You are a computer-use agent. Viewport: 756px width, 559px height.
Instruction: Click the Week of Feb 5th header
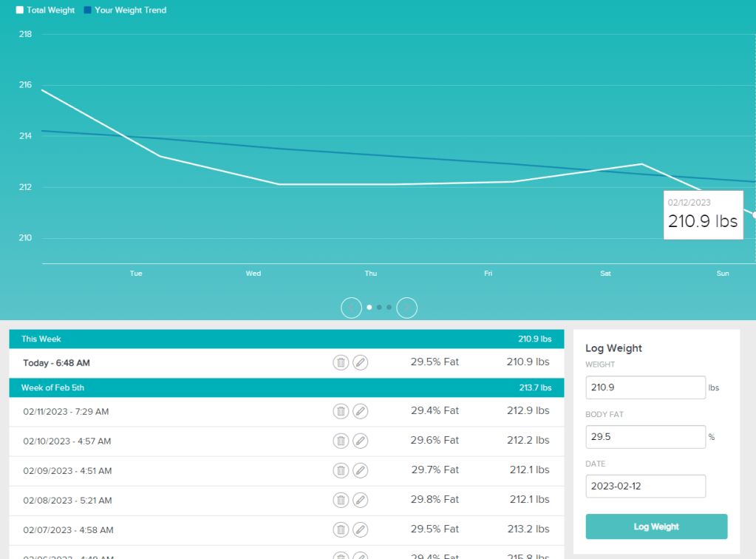286,387
